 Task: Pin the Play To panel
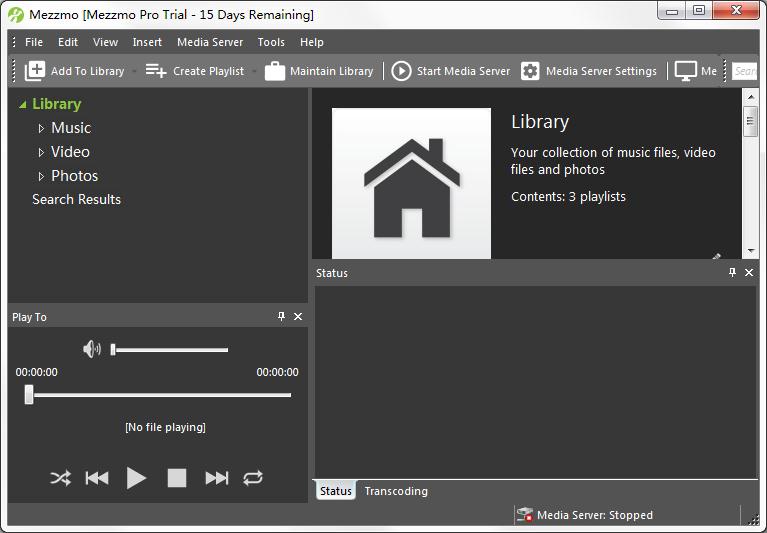(281, 317)
